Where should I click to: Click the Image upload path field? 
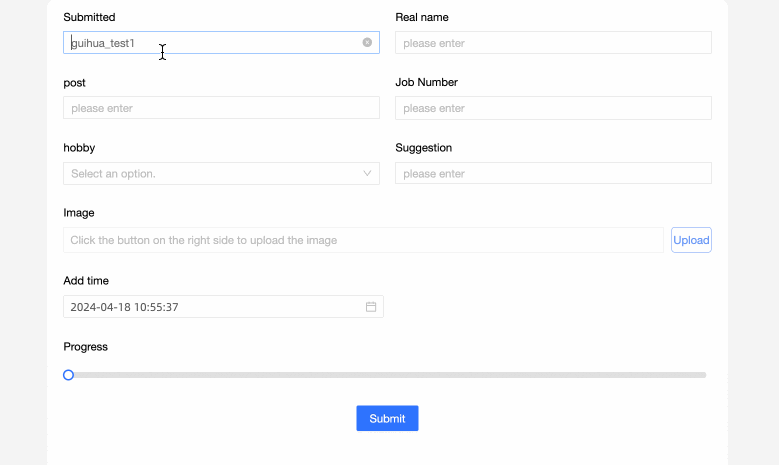point(363,240)
